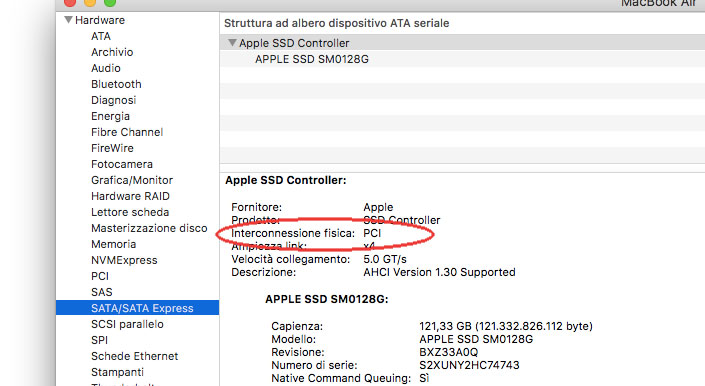
Task: Open the PCI category in sidebar
Action: coord(100,276)
